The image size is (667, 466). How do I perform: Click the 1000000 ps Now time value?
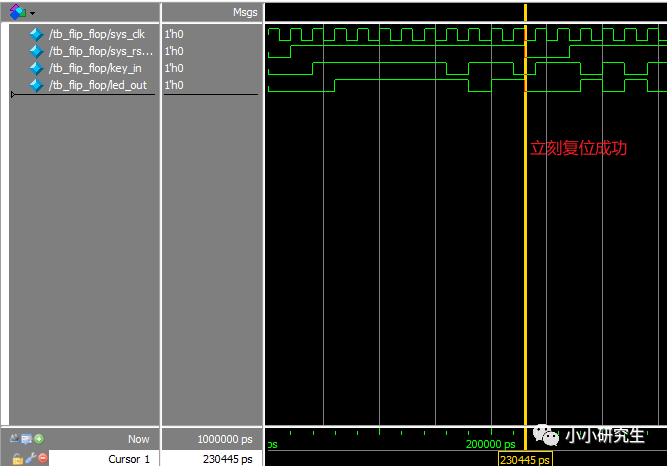pos(225,439)
